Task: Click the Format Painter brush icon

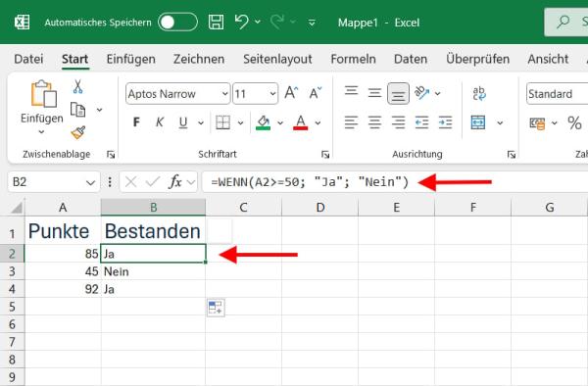Action: 78,132
